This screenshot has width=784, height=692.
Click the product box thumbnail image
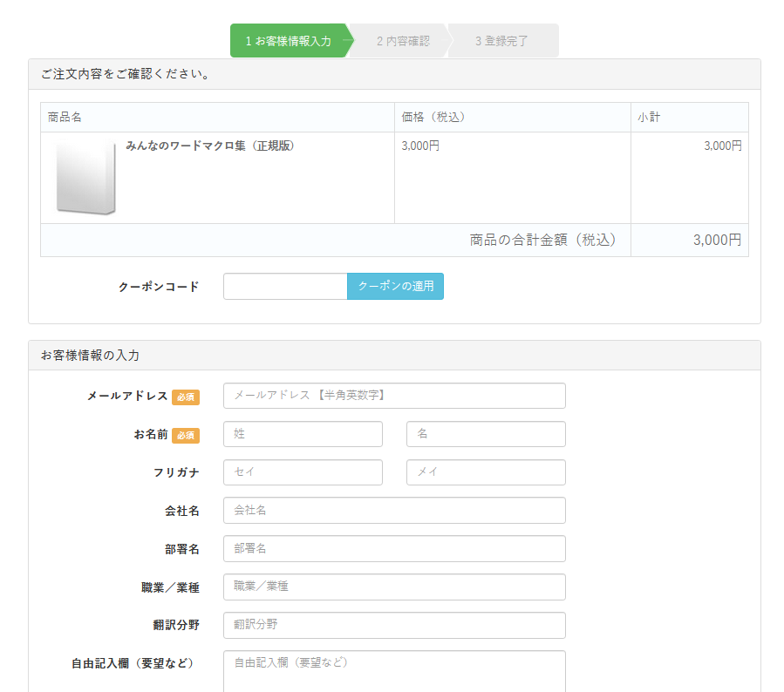tap(85, 178)
